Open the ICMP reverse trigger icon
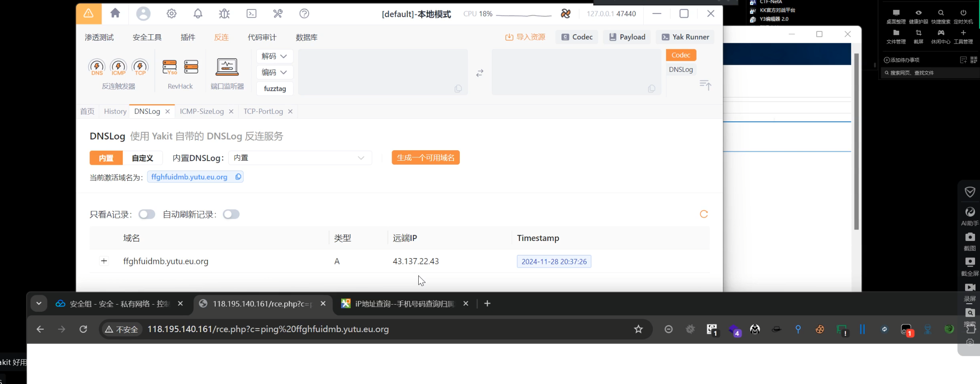The width and height of the screenshot is (980, 384). click(x=118, y=67)
